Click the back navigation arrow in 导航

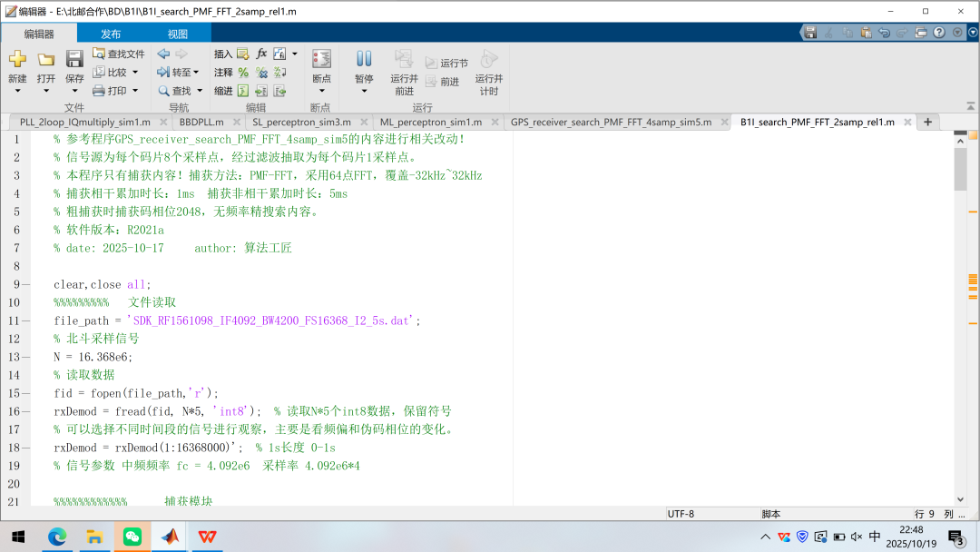164,54
